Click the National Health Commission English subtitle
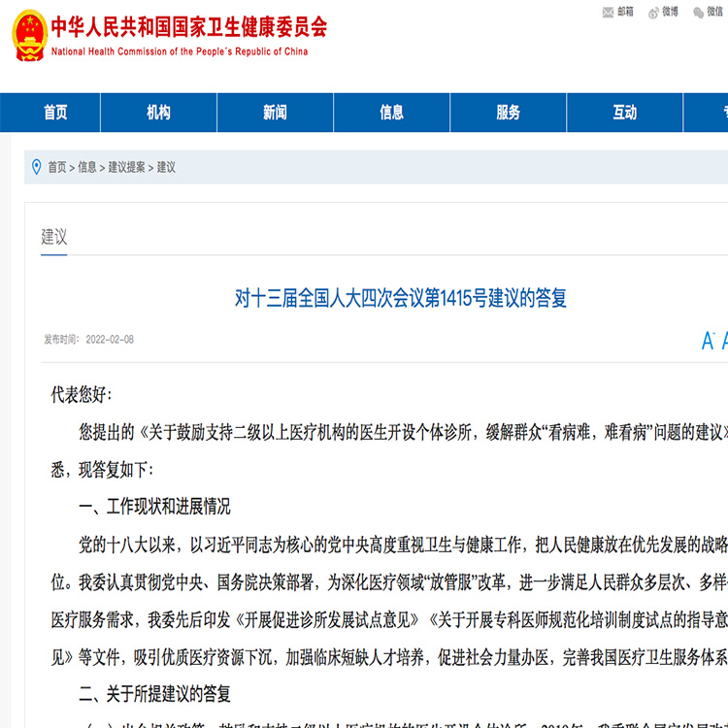This screenshot has height=728, width=728. (x=180, y=51)
